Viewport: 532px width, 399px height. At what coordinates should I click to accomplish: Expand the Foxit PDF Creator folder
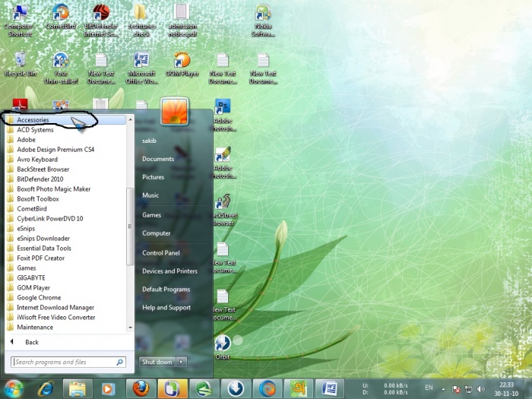pyautogui.click(x=66, y=258)
